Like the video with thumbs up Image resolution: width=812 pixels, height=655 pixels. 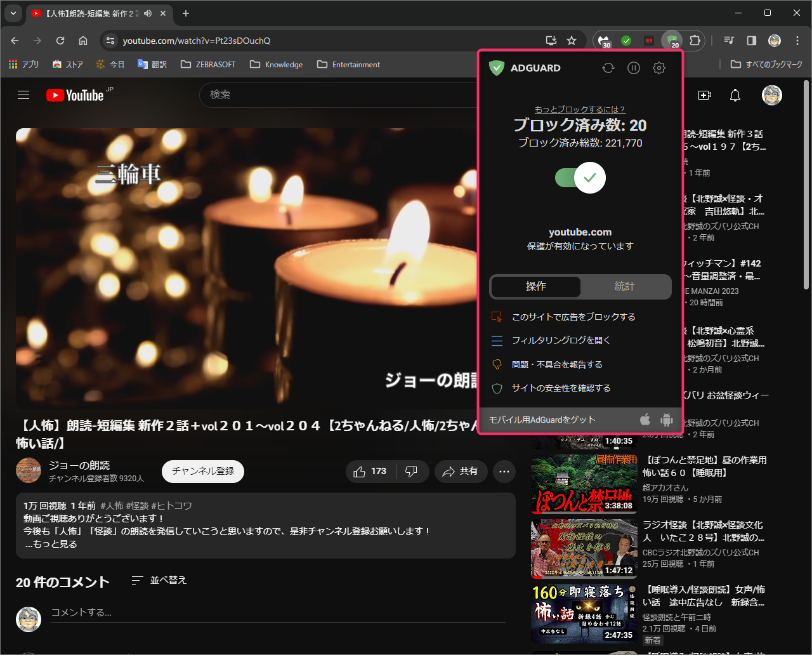tap(370, 471)
